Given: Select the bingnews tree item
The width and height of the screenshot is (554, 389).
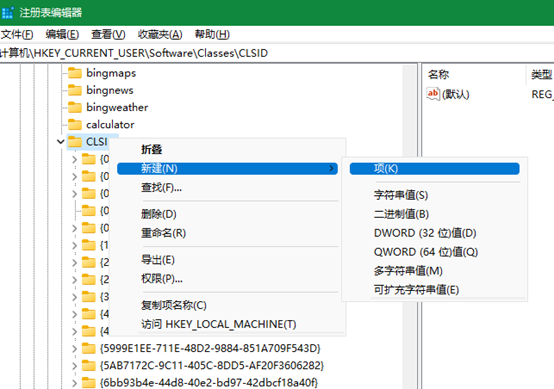Looking at the screenshot, I should (110, 90).
